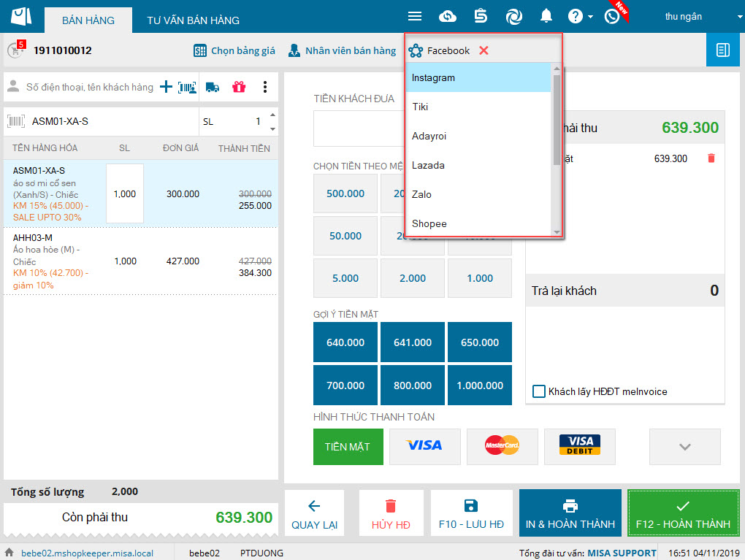
Task: Pick suggested cash 800.000
Action: 413,385
